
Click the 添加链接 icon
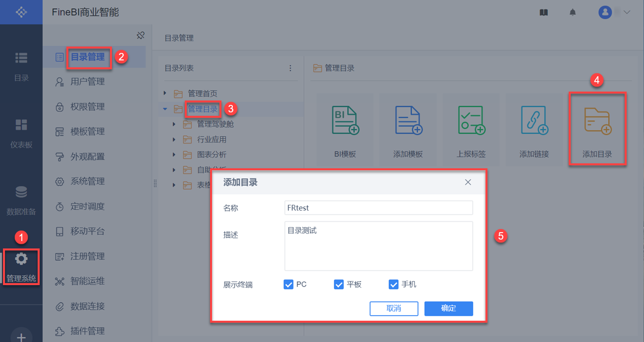pos(534,121)
